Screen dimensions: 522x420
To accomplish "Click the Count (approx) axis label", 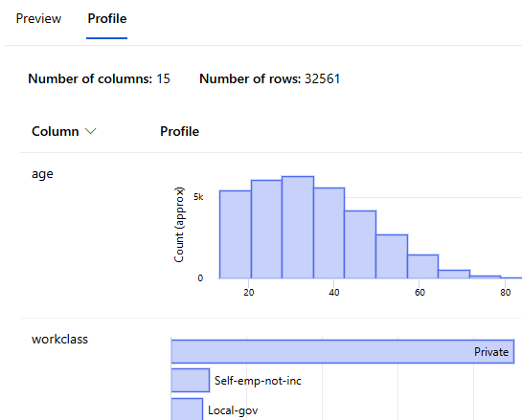I will click(x=179, y=225).
